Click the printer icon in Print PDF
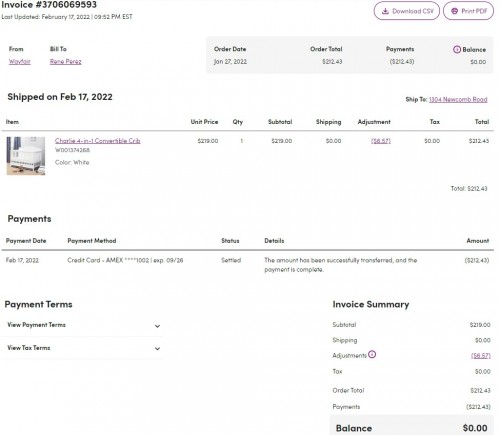500x435 pixels. click(x=454, y=11)
